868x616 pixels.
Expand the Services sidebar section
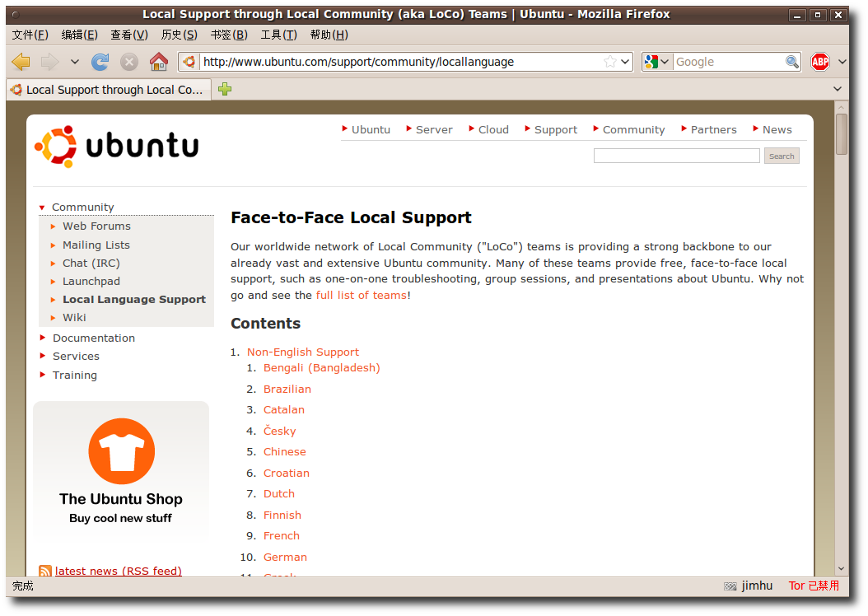[76, 356]
